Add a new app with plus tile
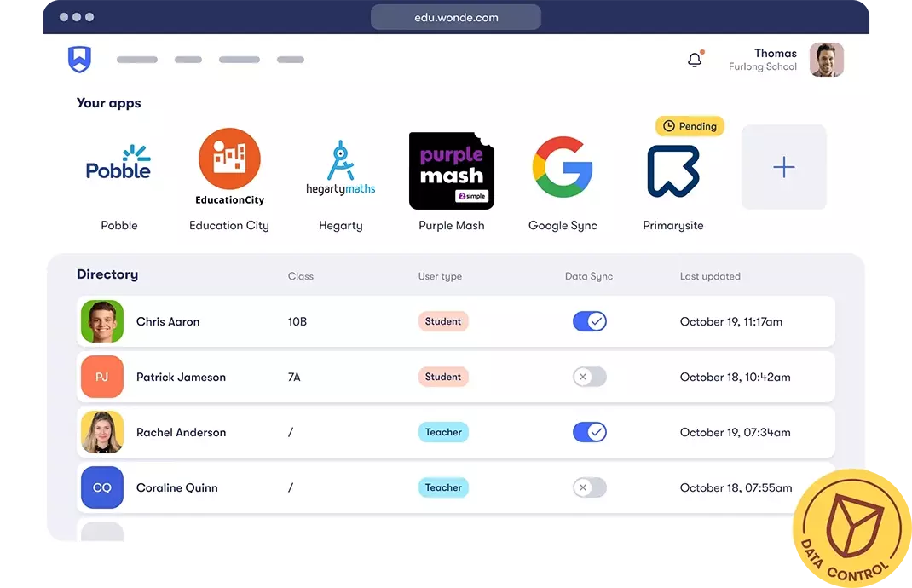The height and width of the screenshot is (588, 912). point(784,167)
